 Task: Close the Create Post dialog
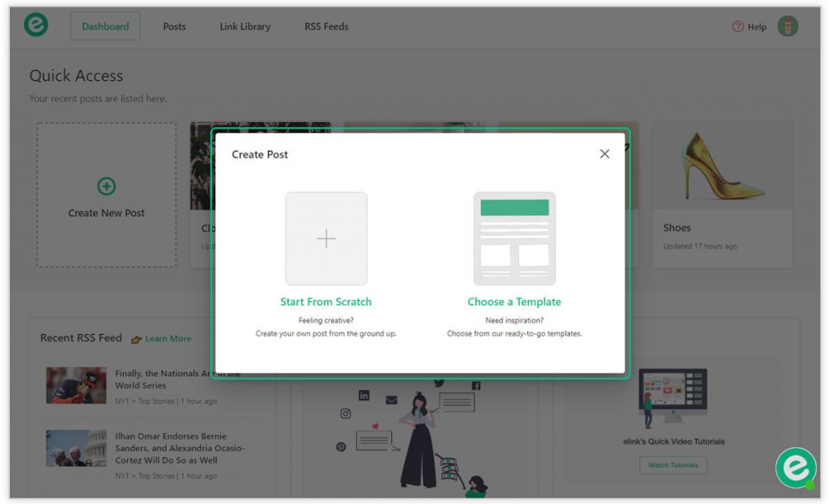click(x=604, y=153)
